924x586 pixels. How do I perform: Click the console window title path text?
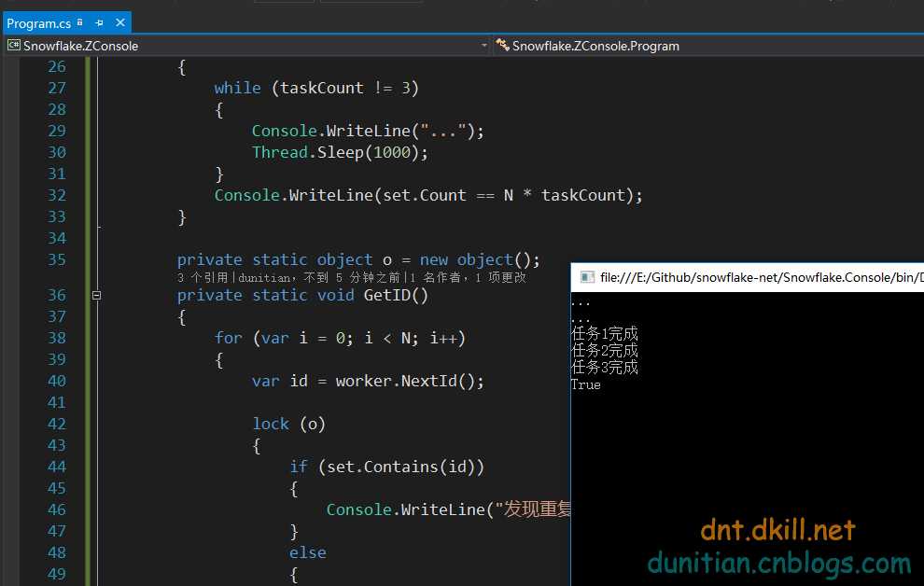(x=762, y=277)
